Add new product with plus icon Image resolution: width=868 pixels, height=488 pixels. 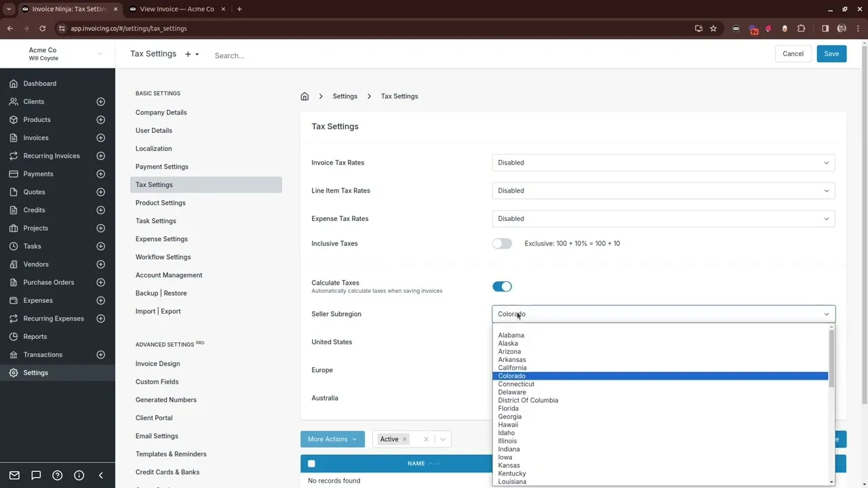100,120
